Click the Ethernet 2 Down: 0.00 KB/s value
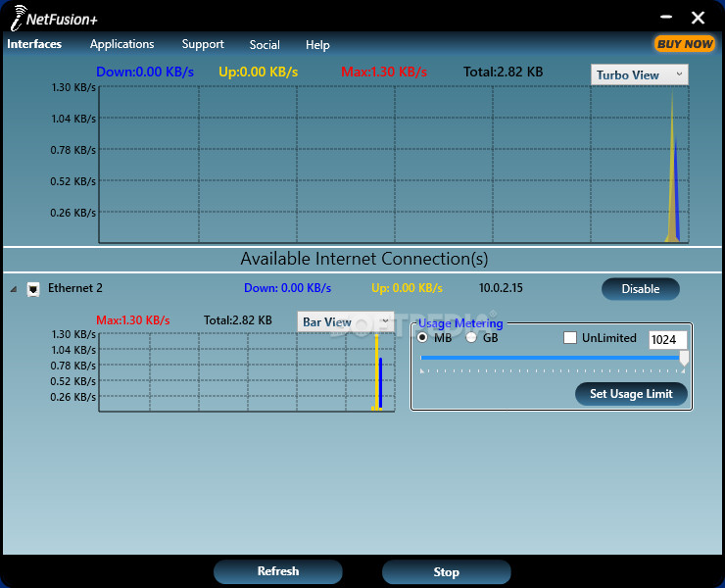 click(x=288, y=288)
